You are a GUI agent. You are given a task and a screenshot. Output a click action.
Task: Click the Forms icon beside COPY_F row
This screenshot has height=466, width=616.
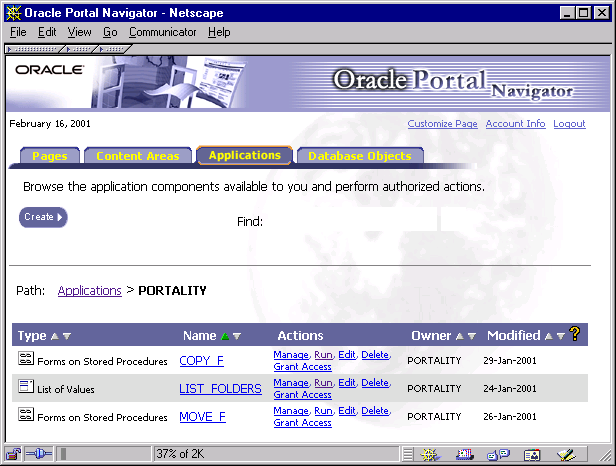coord(26,359)
